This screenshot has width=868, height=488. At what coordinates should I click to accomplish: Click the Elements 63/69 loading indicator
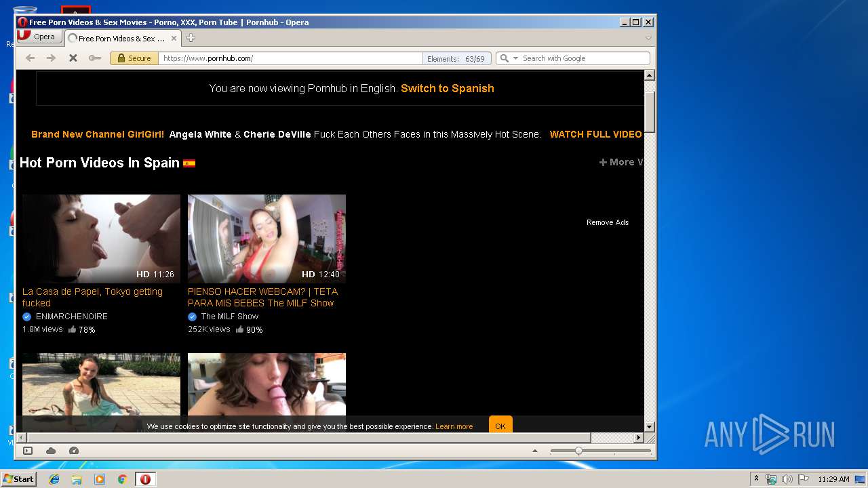(456, 58)
